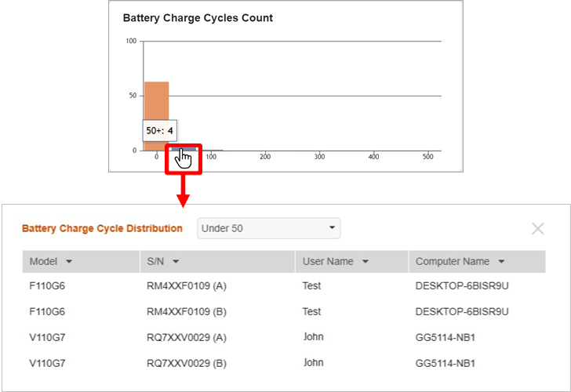Click serial number RM4XXF0109 (A)

click(186, 286)
